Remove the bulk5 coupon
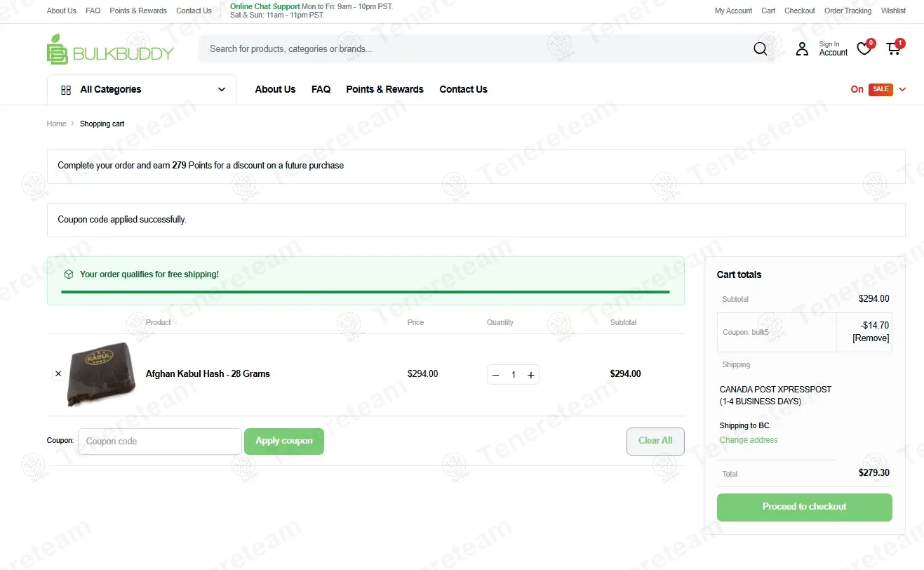The height and width of the screenshot is (570, 924). pyautogui.click(x=871, y=338)
